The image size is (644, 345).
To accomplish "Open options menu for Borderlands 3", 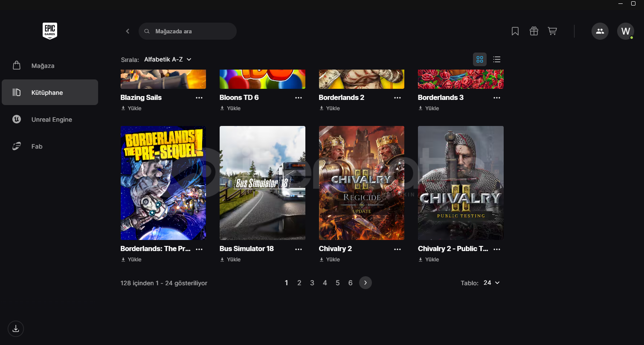I will point(497,98).
